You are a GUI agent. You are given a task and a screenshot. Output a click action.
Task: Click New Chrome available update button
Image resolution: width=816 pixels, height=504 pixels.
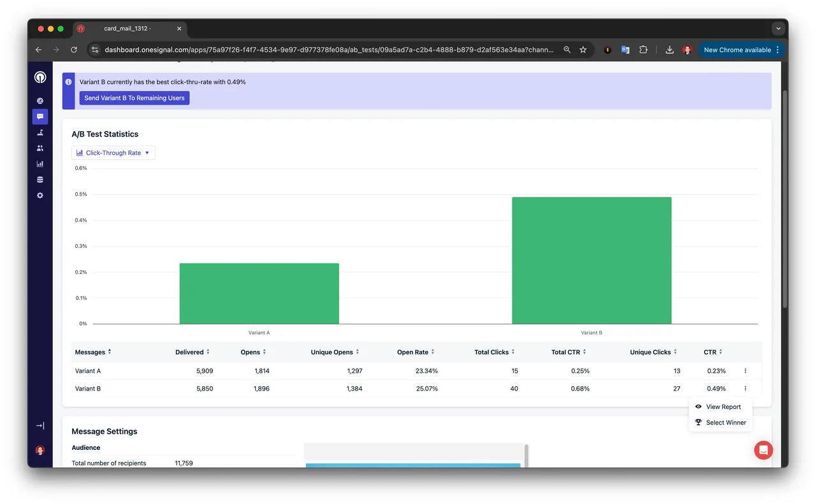point(741,50)
